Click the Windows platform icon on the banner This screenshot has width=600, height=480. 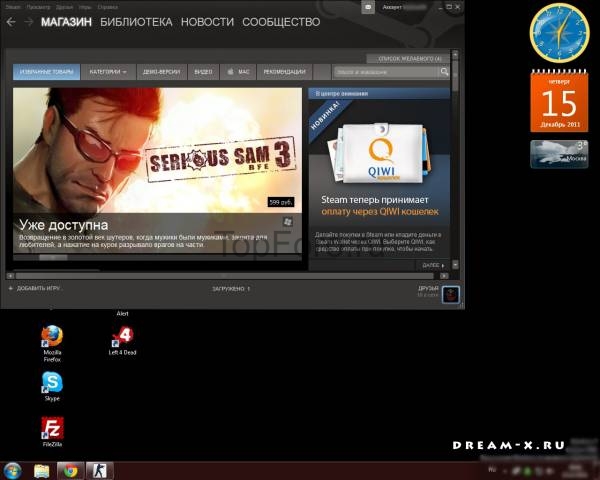288,222
